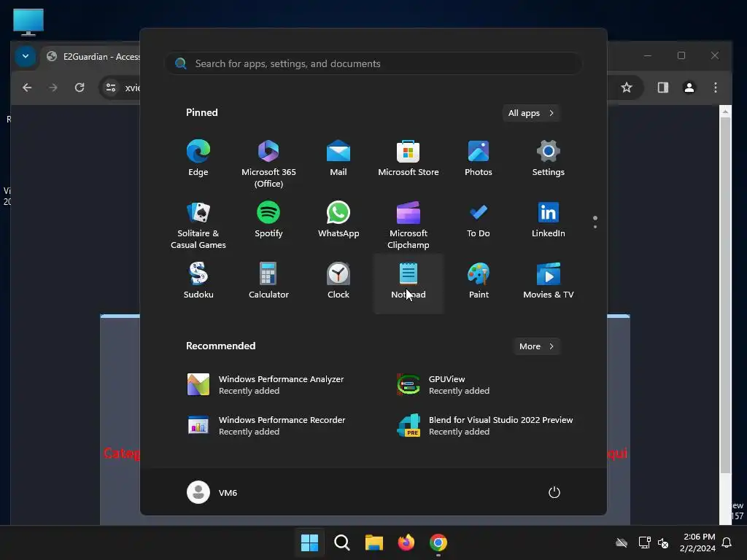This screenshot has height=560, width=747.
Task: Open taskbar Search
Action: point(341,542)
